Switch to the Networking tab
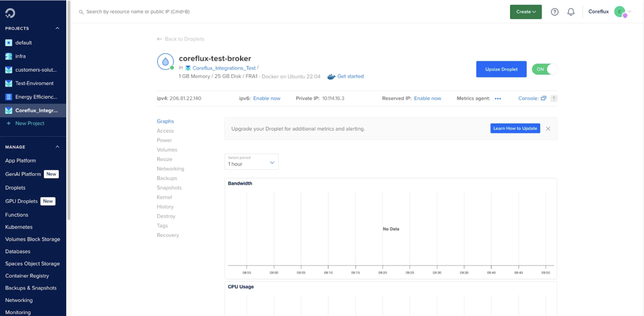This screenshot has width=644, height=316. tap(170, 168)
